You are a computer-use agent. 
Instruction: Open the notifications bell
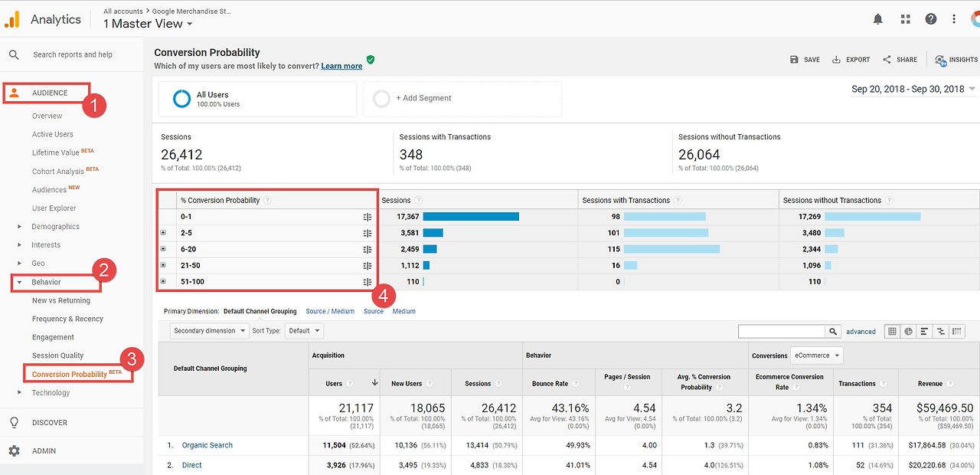[x=878, y=19]
